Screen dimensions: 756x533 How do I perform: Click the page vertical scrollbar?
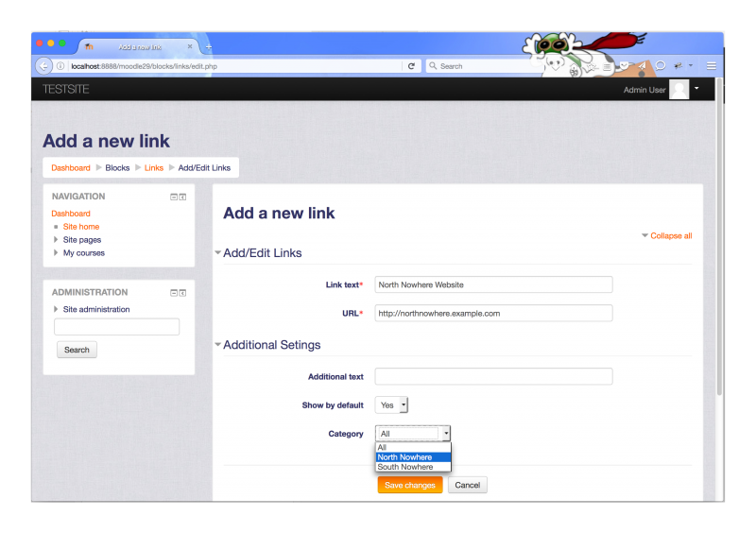point(719,236)
